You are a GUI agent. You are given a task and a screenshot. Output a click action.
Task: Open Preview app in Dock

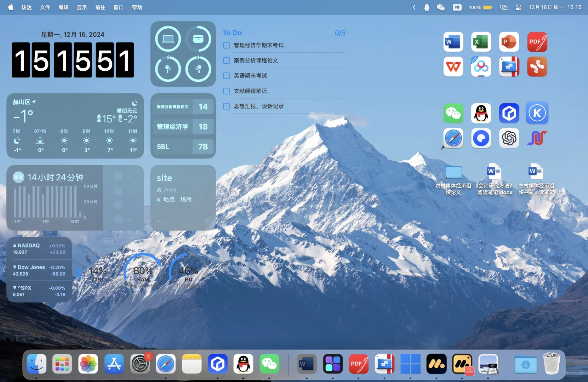coord(488,364)
